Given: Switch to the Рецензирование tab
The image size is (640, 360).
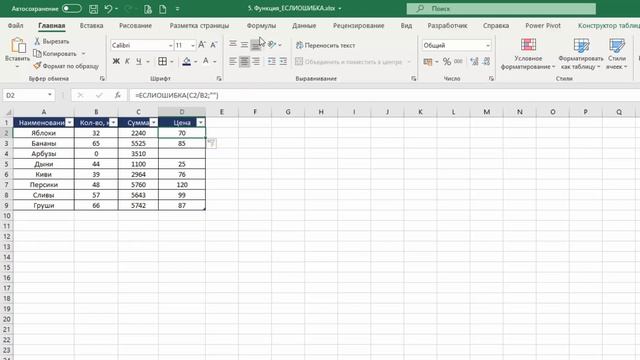Looking at the screenshot, I should (x=358, y=25).
